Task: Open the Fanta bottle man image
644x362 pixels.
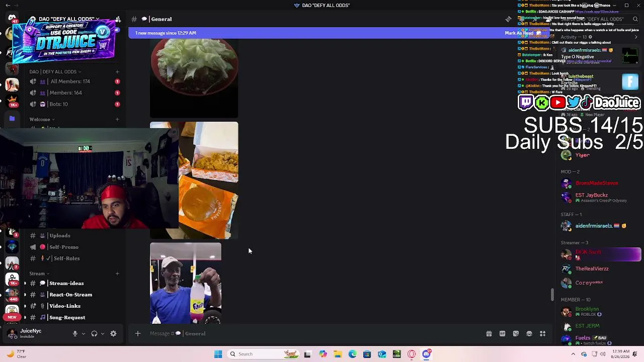Action: click(x=186, y=284)
